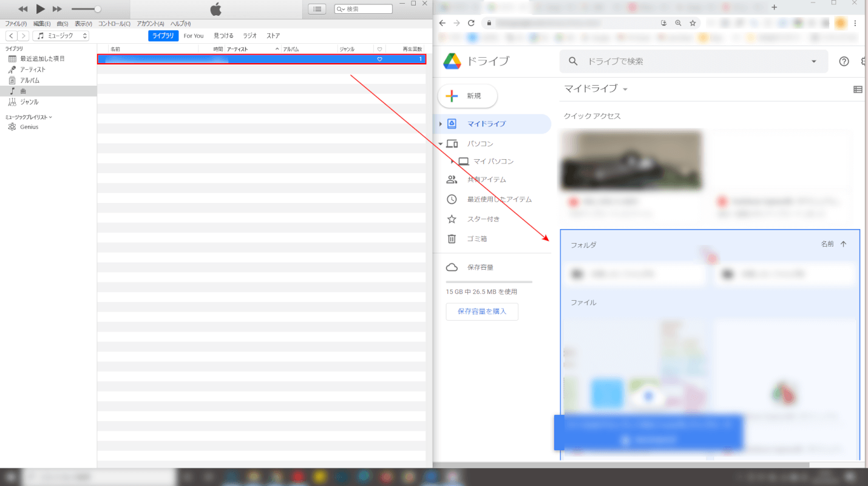Expand the マイドライブ header dropdown

point(625,89)
